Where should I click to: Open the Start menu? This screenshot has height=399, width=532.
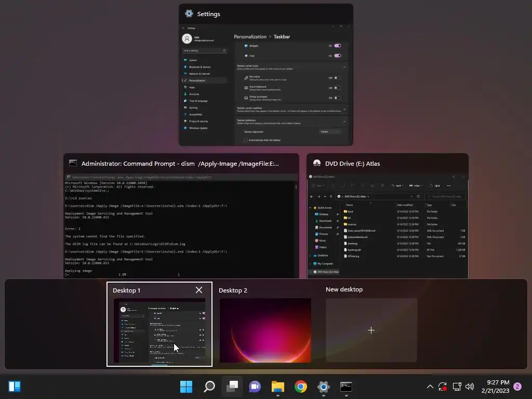(186, 387)
